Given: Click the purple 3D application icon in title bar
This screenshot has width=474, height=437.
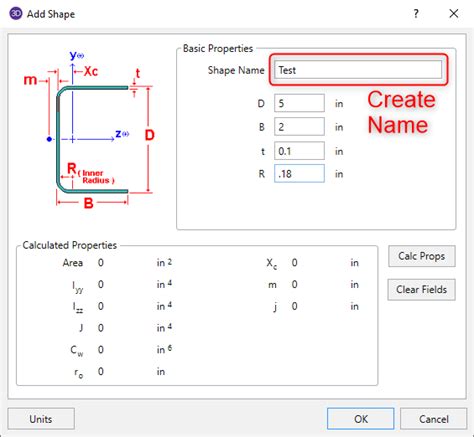Looking at the screenshot, I should coord(15,14).
